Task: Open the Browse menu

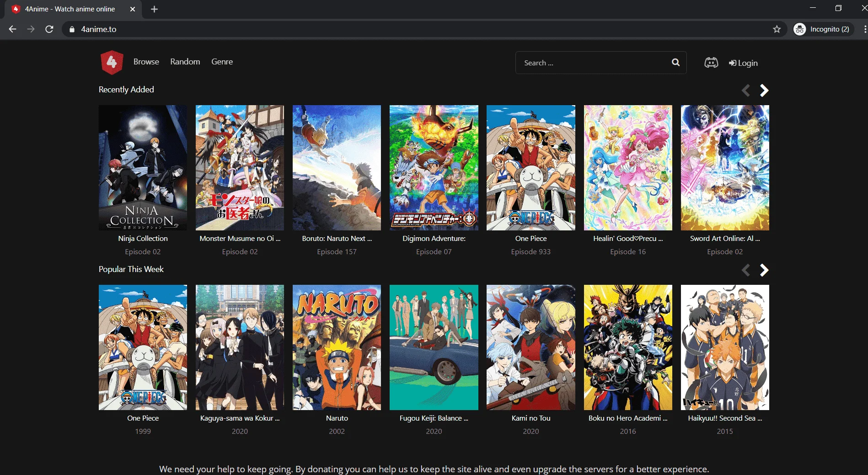Action: pyautogui.click(x=146, y=62)
